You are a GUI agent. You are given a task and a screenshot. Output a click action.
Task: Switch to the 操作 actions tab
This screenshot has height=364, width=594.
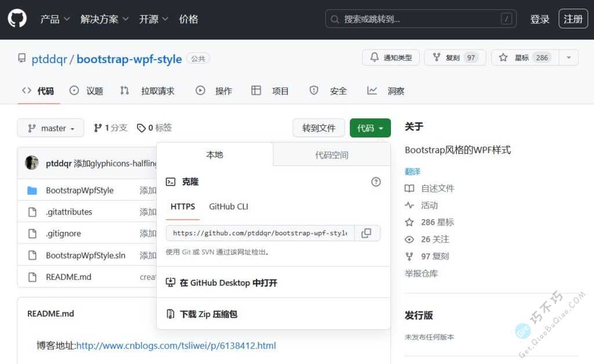213,91
